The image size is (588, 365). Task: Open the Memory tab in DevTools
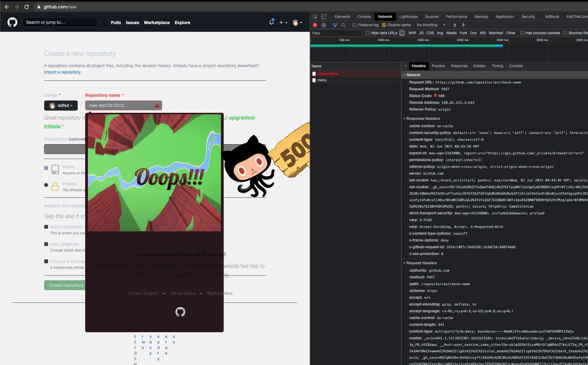(481, 17)
